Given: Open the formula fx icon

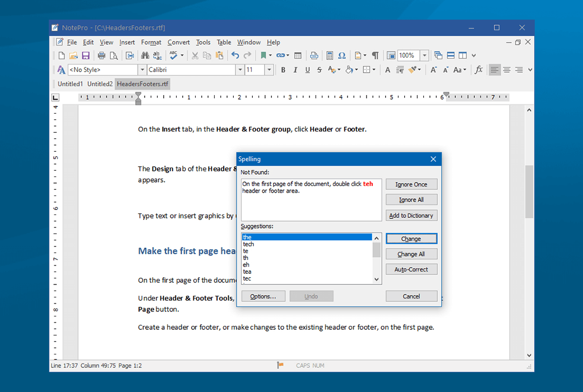Looking at the screenshot, I should click(x=479, y=70).
